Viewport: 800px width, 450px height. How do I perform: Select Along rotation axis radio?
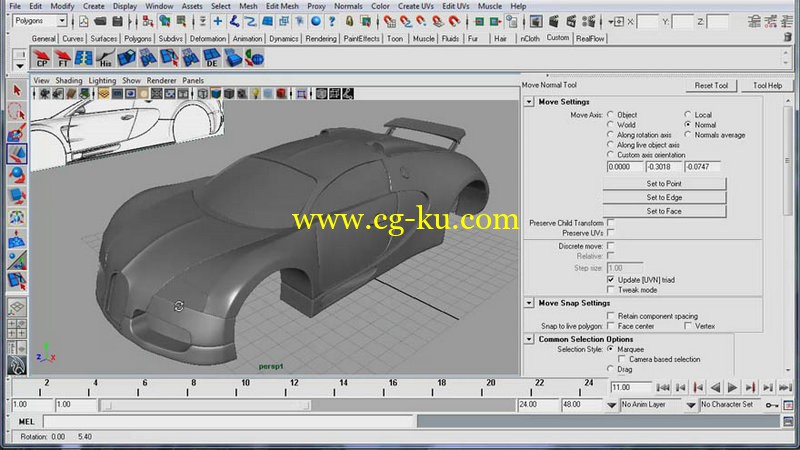coord(610,135)
